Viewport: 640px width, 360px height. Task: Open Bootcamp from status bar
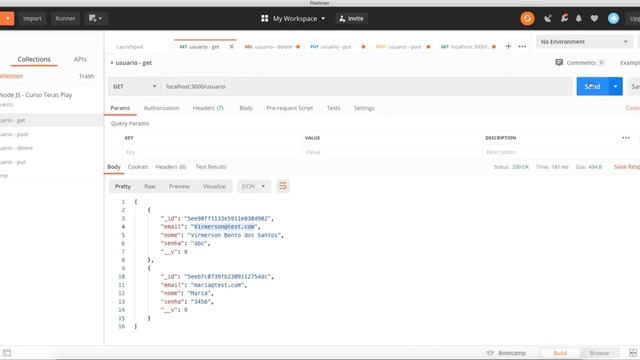tap(507, 353)
